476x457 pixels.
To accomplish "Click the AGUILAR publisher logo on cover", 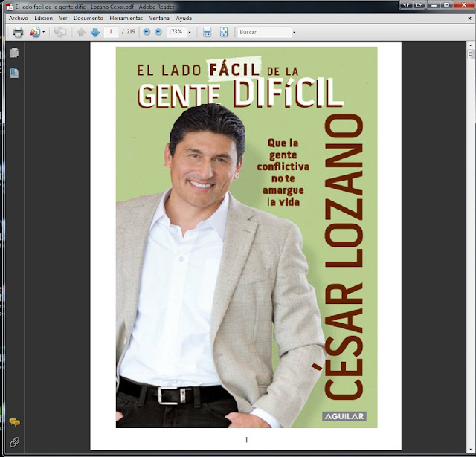I will pyautogui.click(x=344, y=416).
